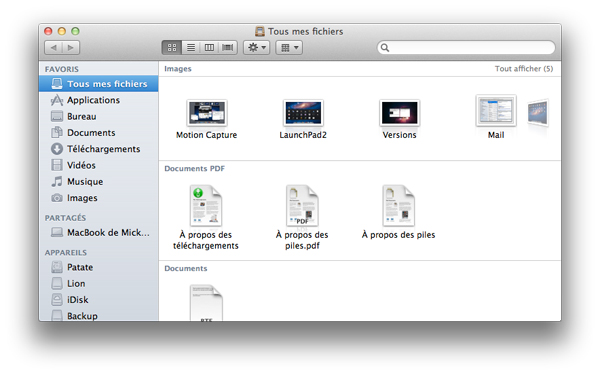This screenshot has width=600, height=375.
Task: Select the Lion volume
Action: pos(99,284)
